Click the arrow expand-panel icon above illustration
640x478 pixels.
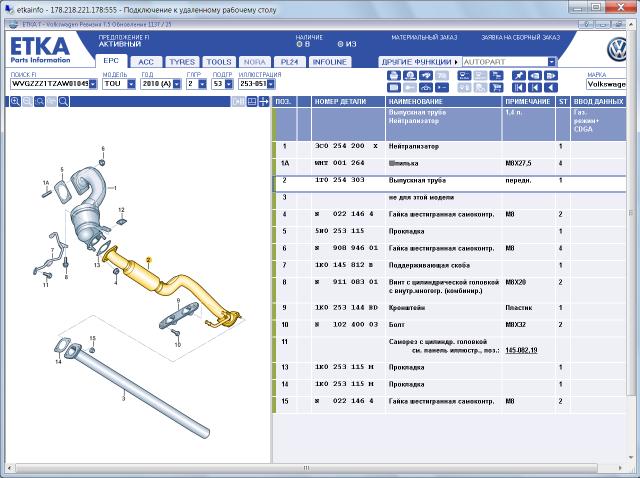[x=264, y=102]
